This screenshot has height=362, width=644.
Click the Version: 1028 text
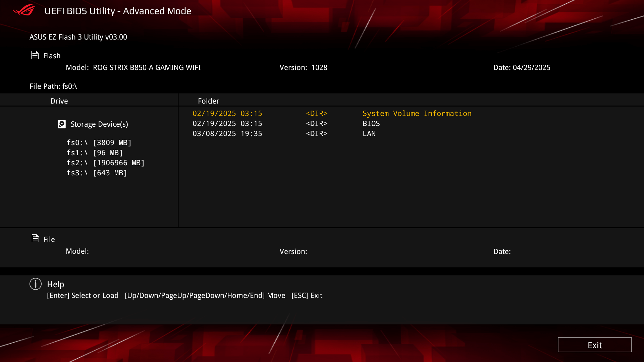click(x=303, y=67)
